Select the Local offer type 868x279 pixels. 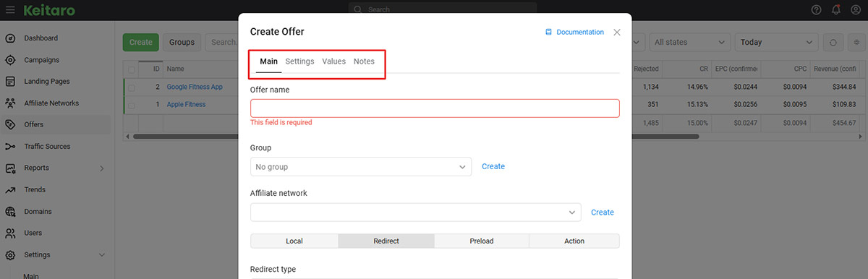(x=294, y=241)
